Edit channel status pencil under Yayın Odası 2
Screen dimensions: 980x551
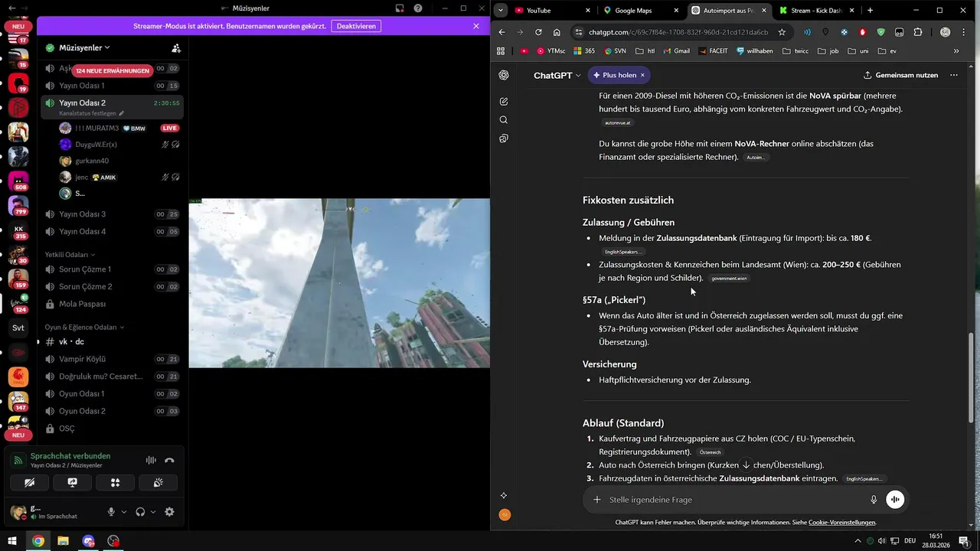pyautogui.click(x=121, y=113)
